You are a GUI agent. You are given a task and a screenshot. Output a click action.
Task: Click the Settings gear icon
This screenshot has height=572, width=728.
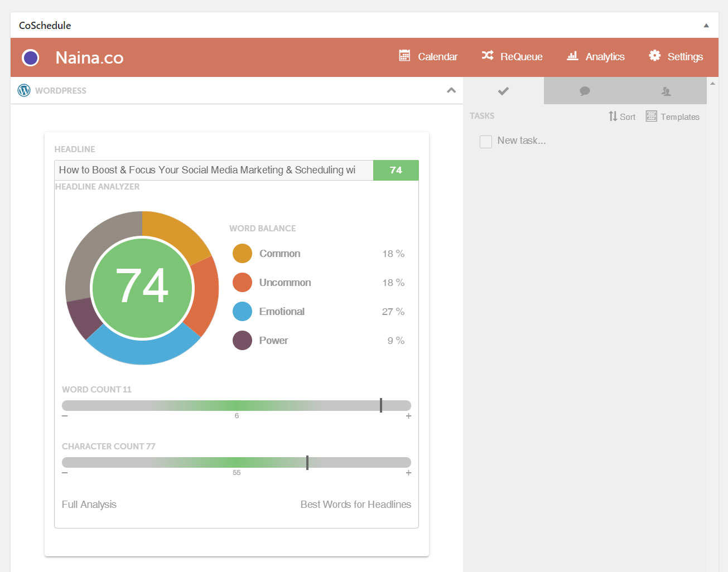tap(654, 55)
